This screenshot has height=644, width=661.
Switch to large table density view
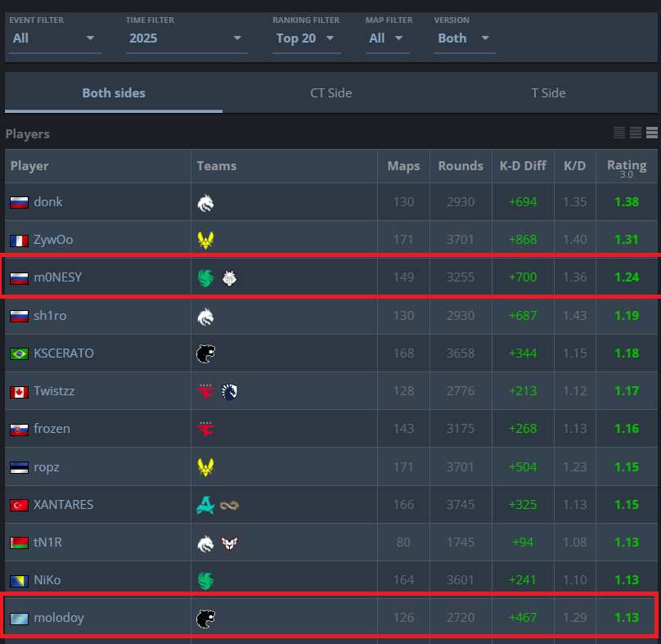coord(652,133)
